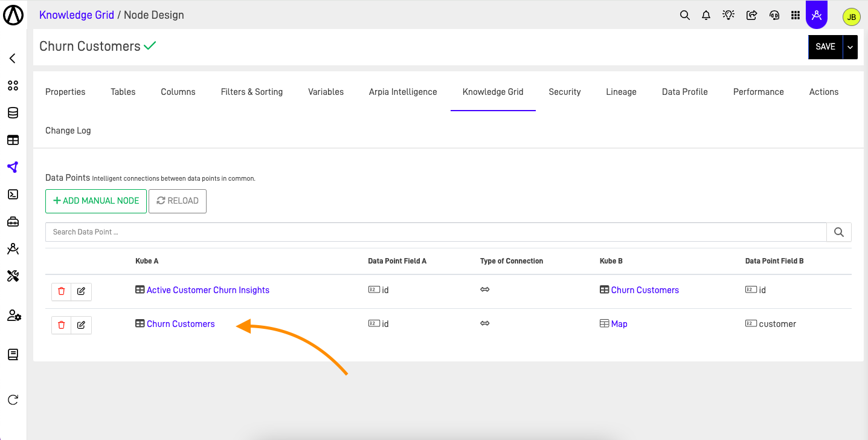This screenshot has width=868, height=440.
Task: Open the Filters & Sorting tab
Action: point(252,92)
